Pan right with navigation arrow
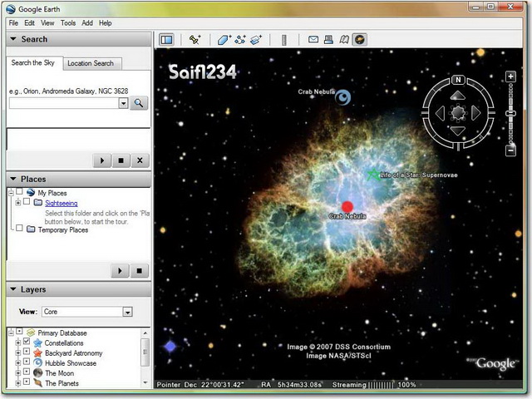 [x=475, y=113]
